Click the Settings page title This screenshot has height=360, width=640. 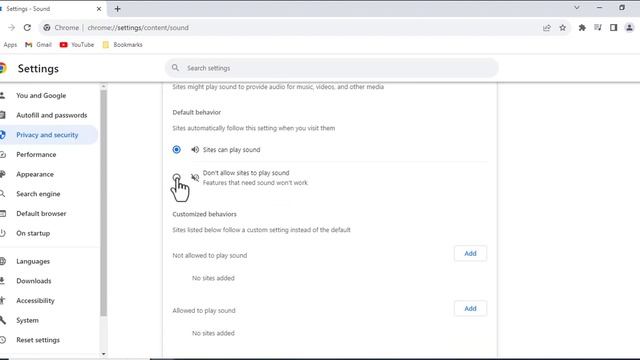[38, 69]
